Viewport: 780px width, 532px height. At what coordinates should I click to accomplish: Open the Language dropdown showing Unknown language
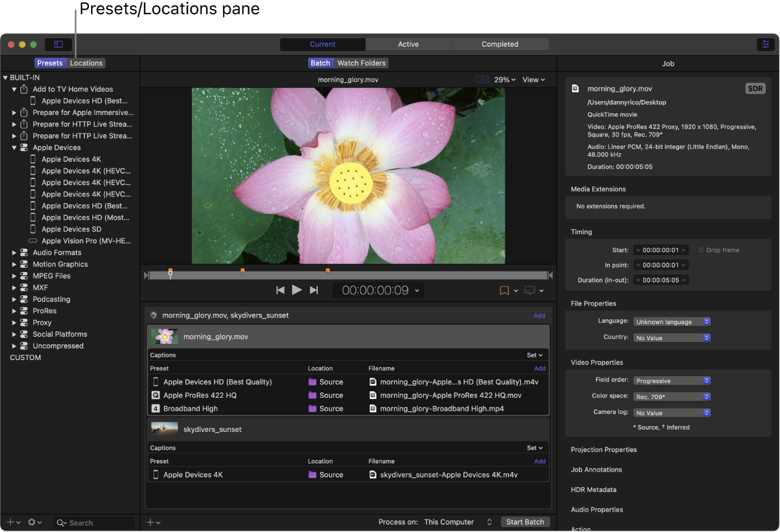click(672, 321)
